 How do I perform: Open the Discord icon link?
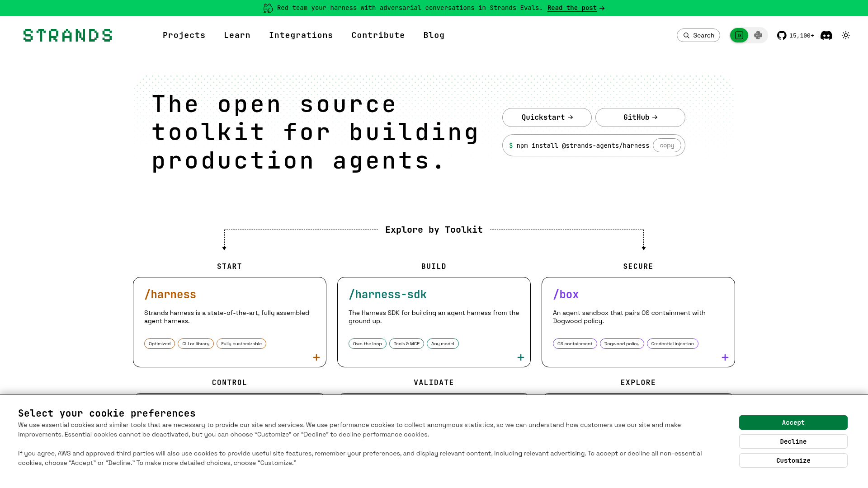point(826,35)
